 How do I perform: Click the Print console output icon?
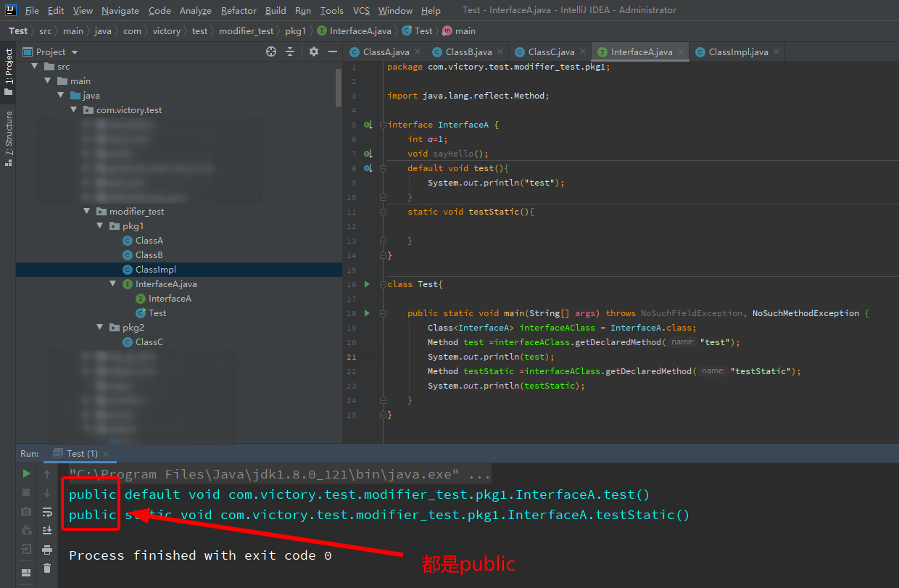point(47,549)
